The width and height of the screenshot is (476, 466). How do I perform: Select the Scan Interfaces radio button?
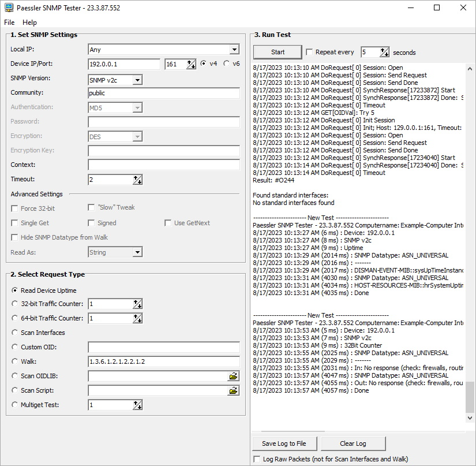pos(15,333)
